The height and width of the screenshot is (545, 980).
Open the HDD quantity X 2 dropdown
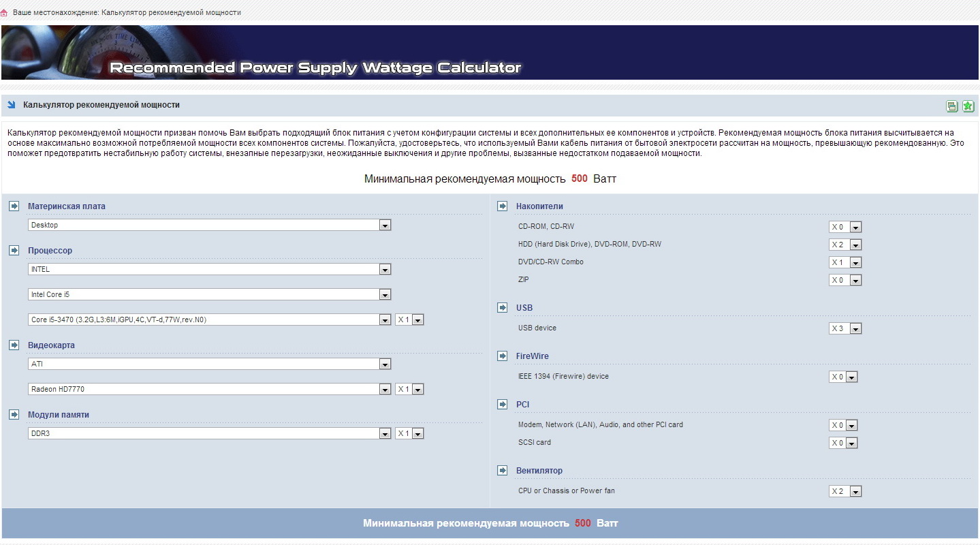pos(845,245)
